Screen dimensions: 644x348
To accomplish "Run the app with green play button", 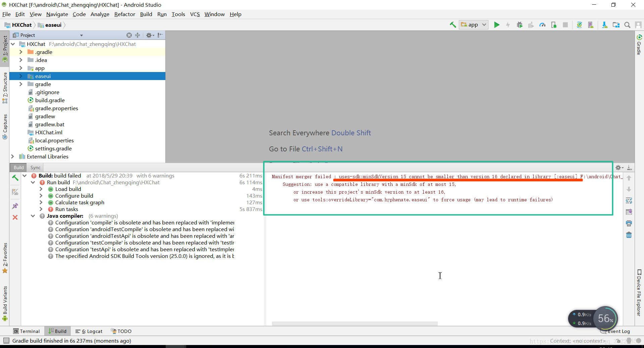I will coord(497,25).
